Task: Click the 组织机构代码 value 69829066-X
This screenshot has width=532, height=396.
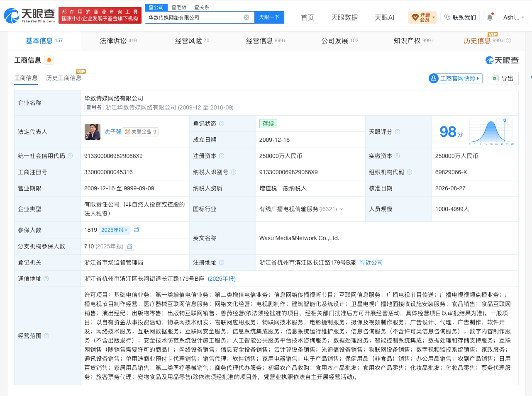Action: click(451, 172)
